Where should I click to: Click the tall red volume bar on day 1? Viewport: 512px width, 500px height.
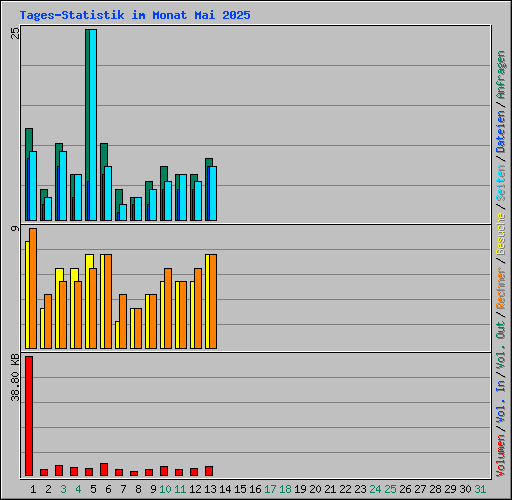pyautogui.click(x=29, y=416)
